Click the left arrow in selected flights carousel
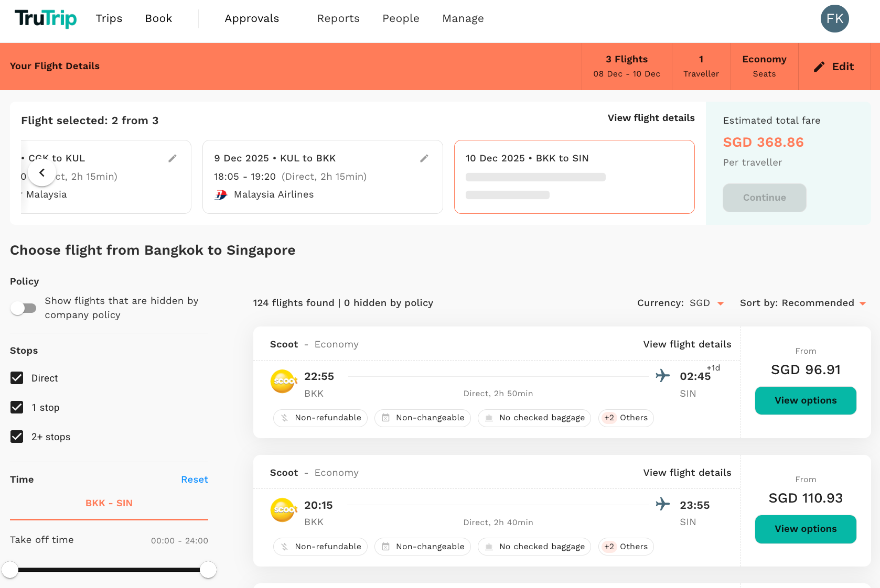 pyautogui.click(x=42, y=172)
